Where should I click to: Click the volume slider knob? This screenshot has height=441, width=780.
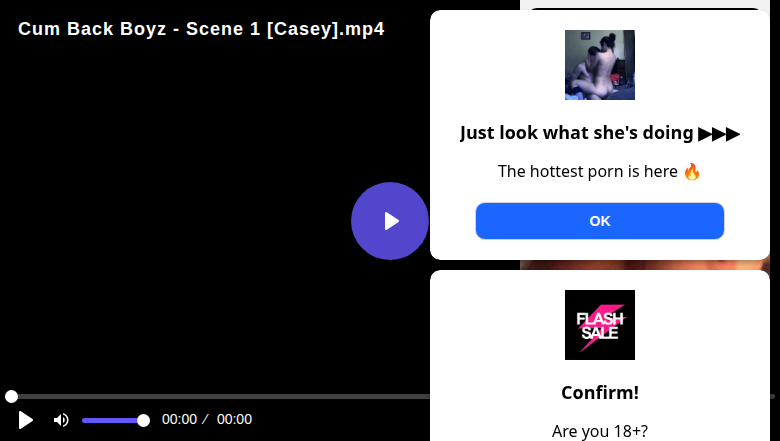point(143,421)
